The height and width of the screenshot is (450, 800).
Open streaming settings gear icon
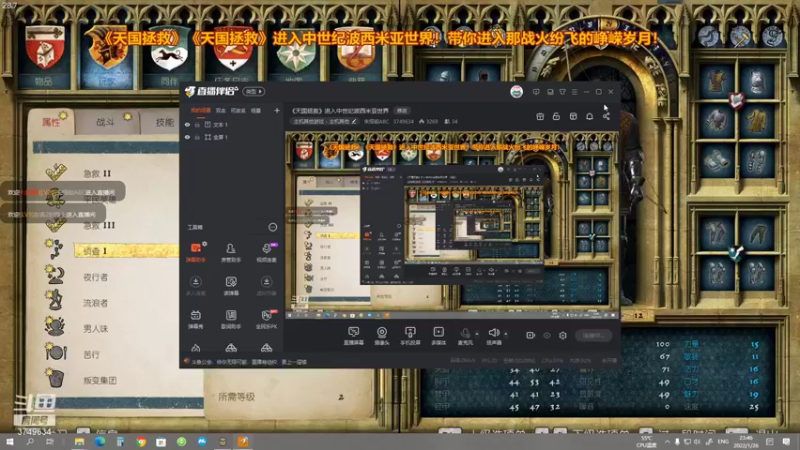click(563, 335)
